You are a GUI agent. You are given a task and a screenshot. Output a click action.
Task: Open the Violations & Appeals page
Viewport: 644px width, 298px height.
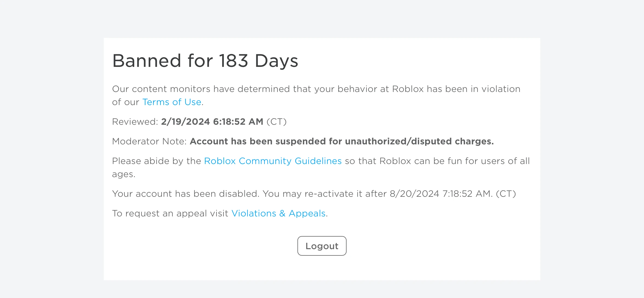tap(278, 213)
